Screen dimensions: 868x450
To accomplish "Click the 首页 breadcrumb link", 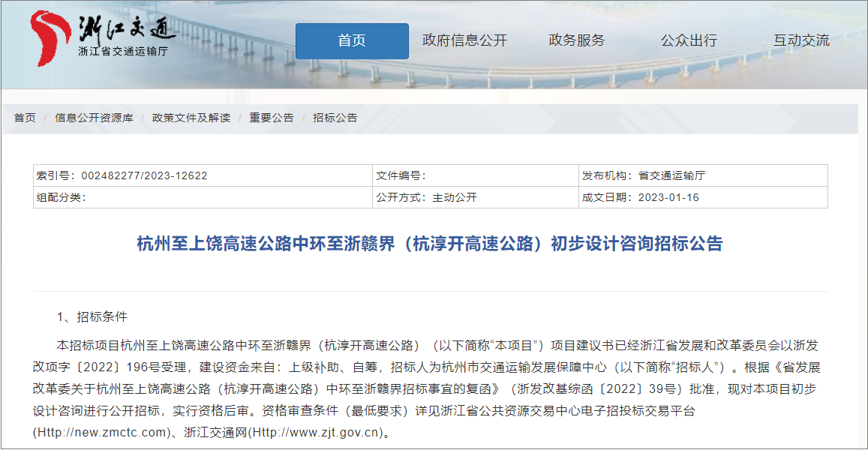I will [x=25, y=118].
